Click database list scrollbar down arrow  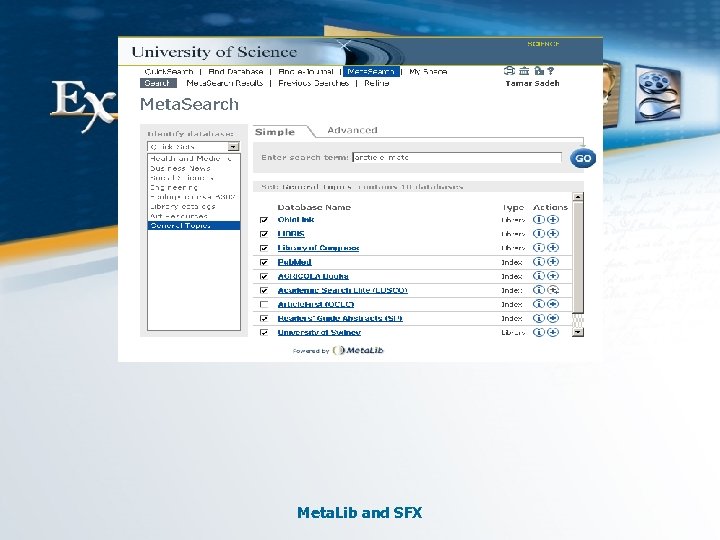578,332
